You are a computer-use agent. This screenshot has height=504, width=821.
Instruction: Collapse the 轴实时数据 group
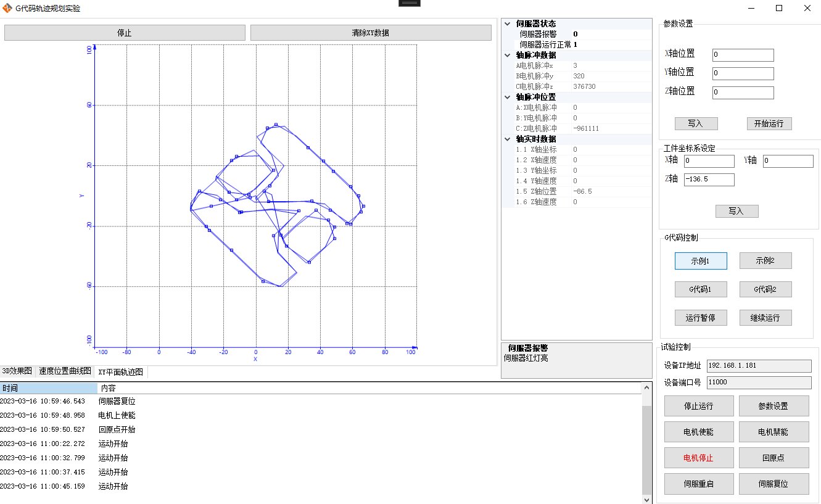click(507, 139)
